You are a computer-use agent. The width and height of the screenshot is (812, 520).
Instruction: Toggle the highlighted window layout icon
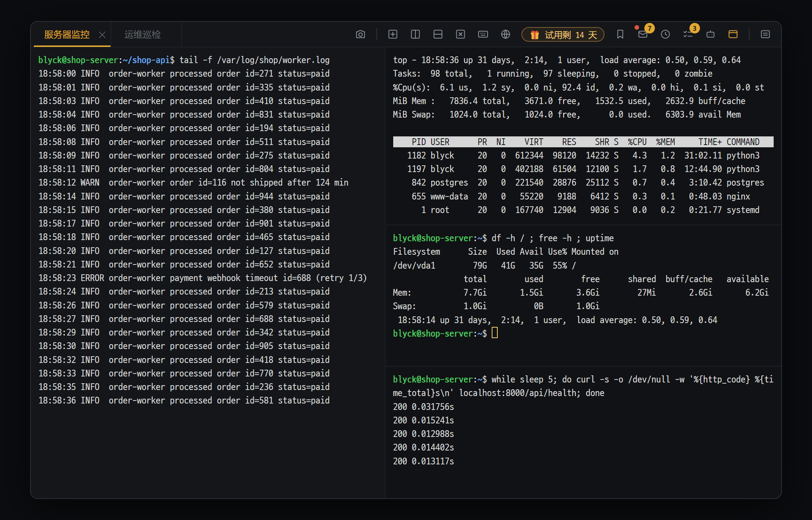pyautogui.click(x=733, y=35)
